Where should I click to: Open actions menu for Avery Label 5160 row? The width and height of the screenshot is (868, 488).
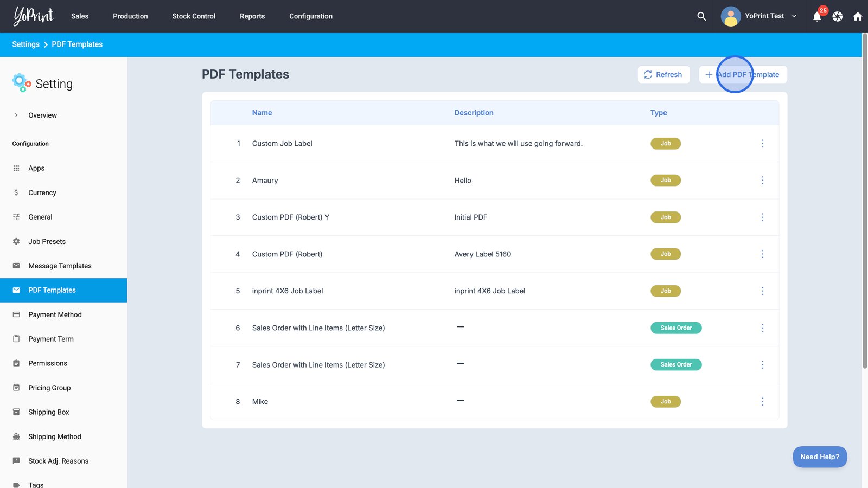(762, 254)
